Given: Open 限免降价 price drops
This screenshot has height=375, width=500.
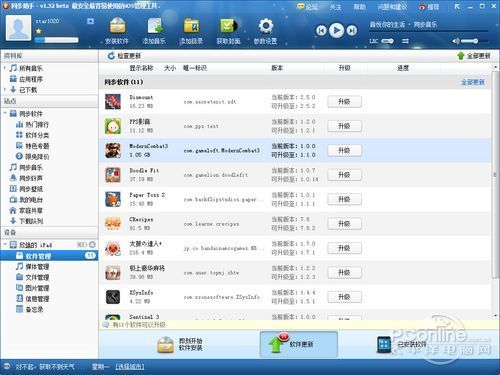Looking at the screenshot, I should (37, 156).
